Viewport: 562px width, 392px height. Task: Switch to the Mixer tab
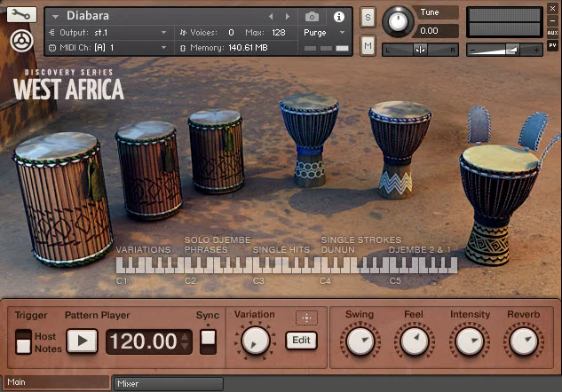(169, 384)
